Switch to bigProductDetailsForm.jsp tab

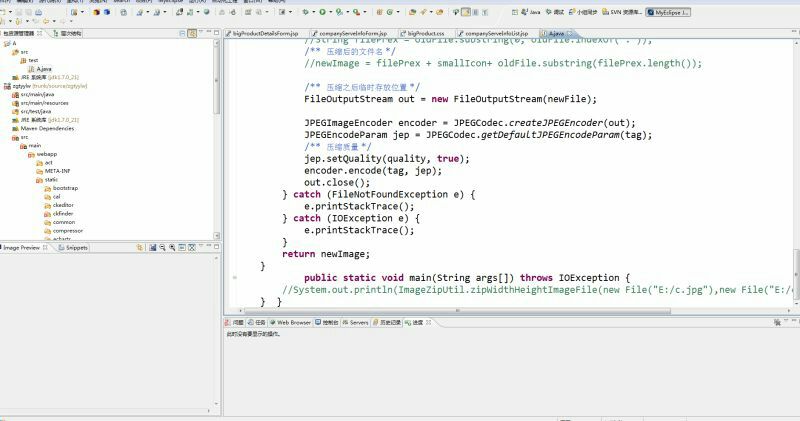click(266, 33)
